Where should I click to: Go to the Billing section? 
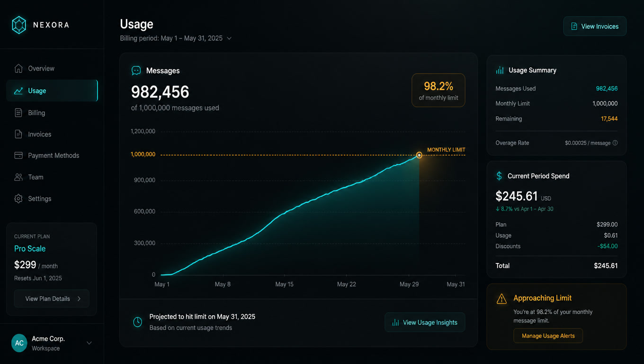(x=52, y=113)
